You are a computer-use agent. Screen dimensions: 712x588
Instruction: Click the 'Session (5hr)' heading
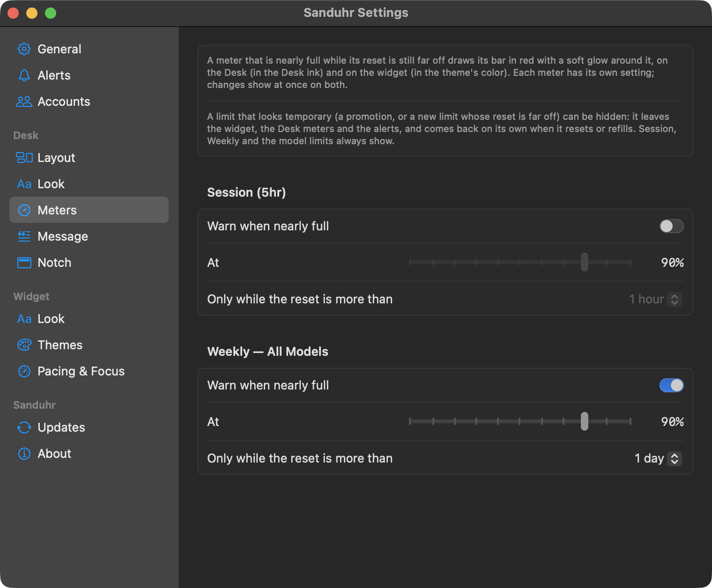[246, 192]
